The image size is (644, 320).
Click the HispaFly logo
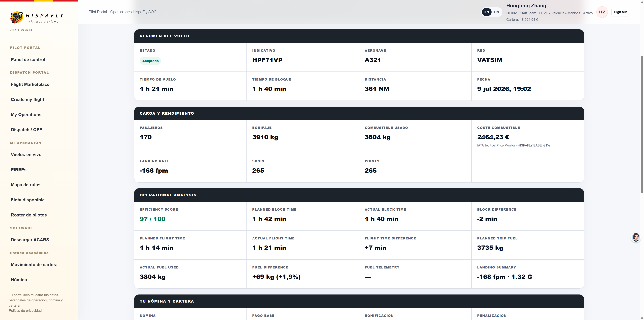pos(37,17)
